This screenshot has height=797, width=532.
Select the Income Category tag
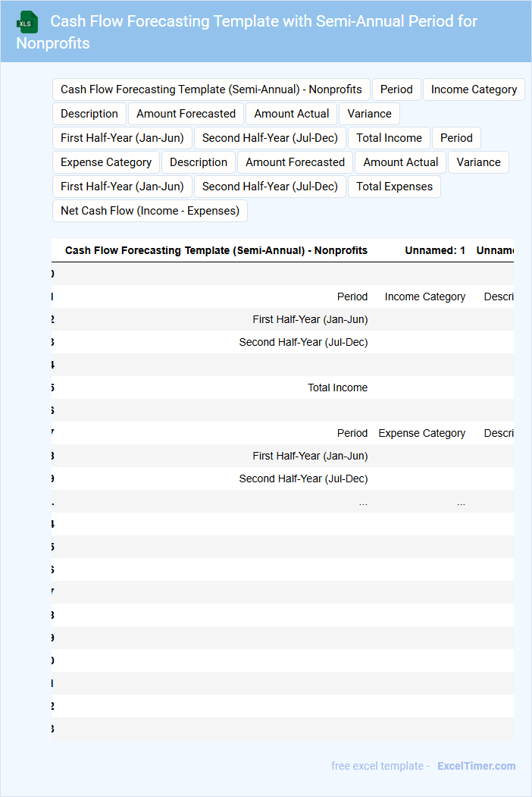tap(474, 89)
